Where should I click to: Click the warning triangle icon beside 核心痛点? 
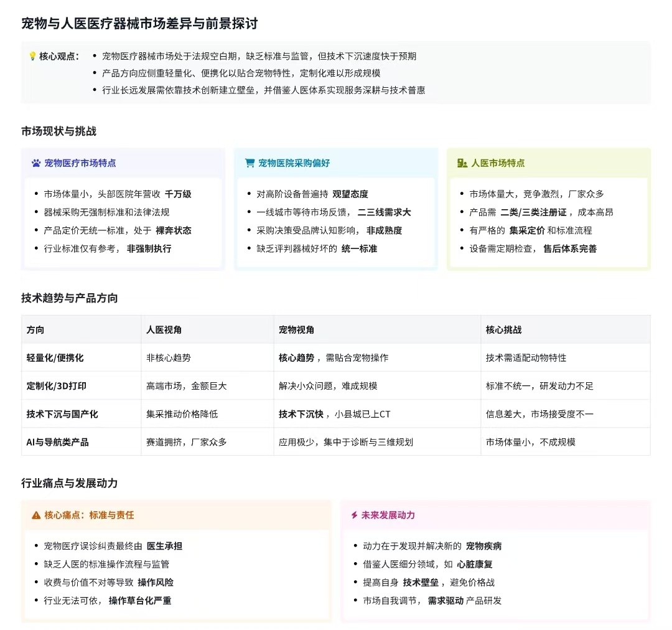pyautogui.click(x=36, y=515)
